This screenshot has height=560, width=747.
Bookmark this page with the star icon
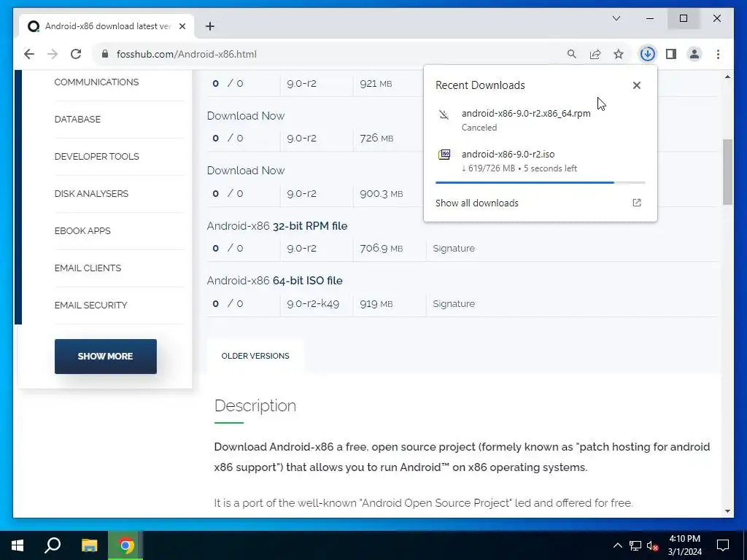(x=619, y=54)
